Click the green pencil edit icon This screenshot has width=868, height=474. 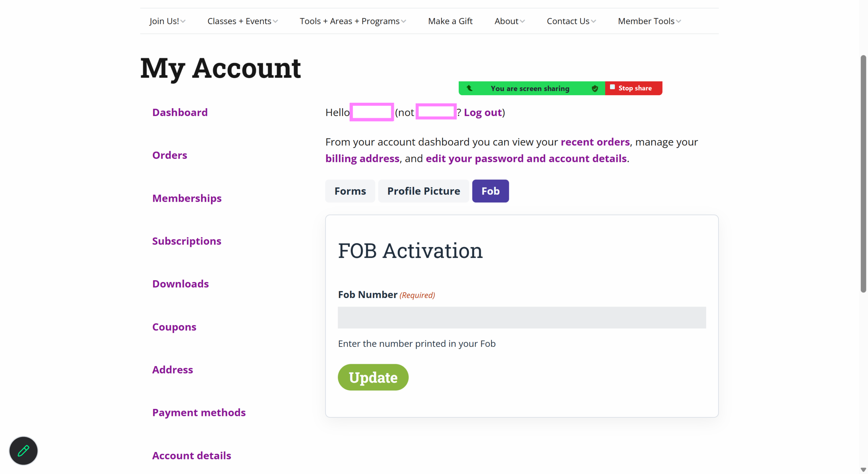coord(23,451)
